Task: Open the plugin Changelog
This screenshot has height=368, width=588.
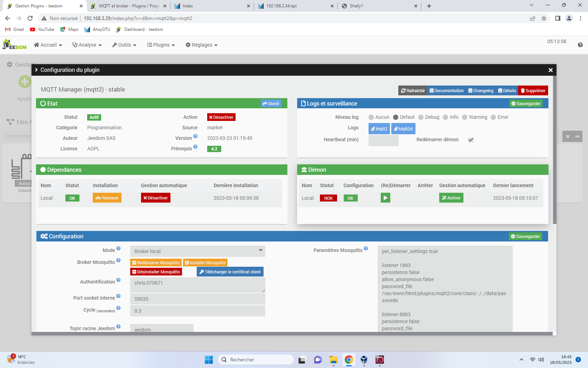Action: (481, 91)
